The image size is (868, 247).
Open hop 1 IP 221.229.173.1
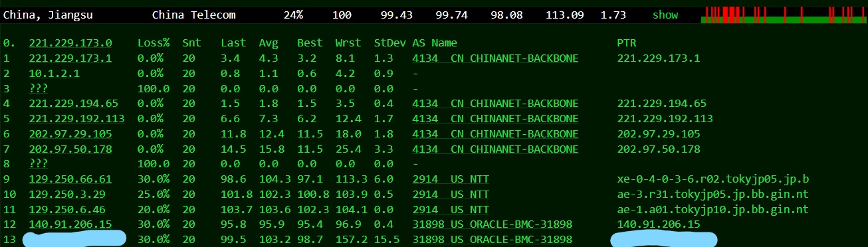[x=70, y=58]
